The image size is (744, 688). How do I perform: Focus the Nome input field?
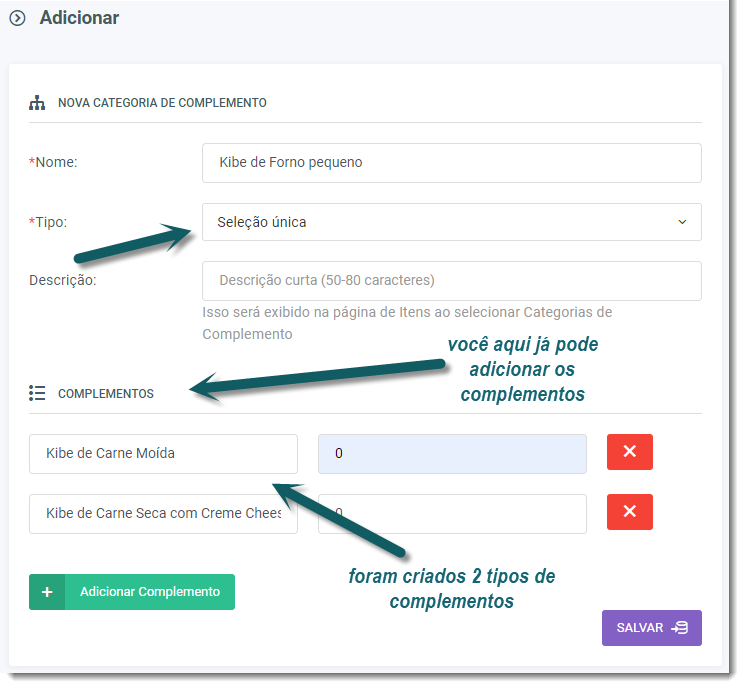(451, 162)
